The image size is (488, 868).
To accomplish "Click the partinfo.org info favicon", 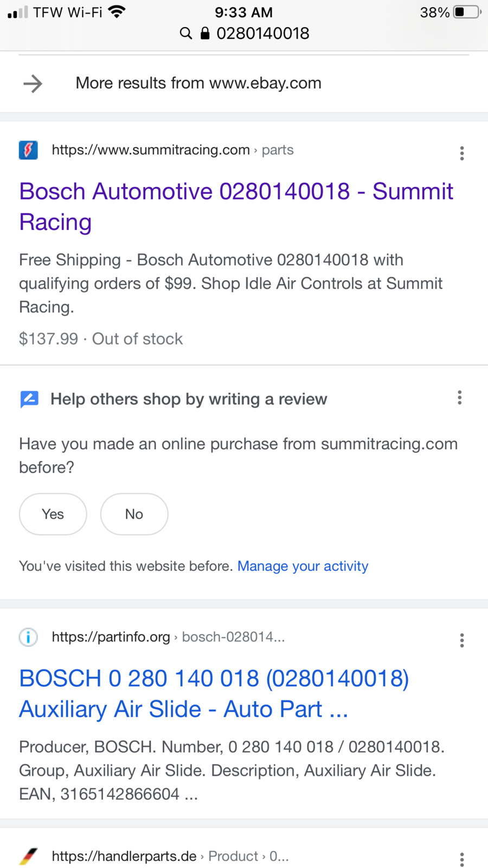I will tap(29, 636).
